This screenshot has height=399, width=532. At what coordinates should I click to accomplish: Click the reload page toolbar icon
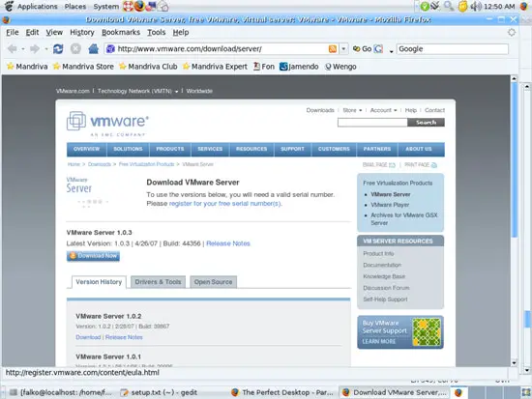pos(58,49)
